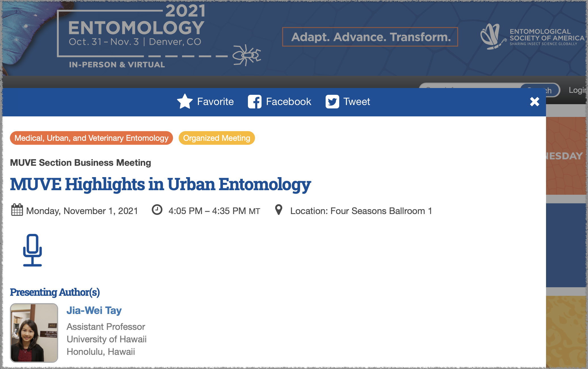Click the Favorite label text
The width and height of the screenshot is (588, 369).
[x=215, y=102]
